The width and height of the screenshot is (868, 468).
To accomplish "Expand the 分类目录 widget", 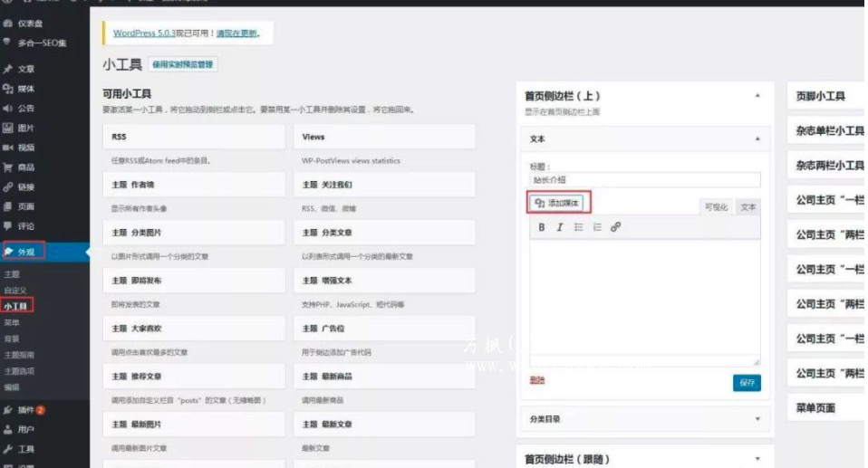I will click(757, 419).
